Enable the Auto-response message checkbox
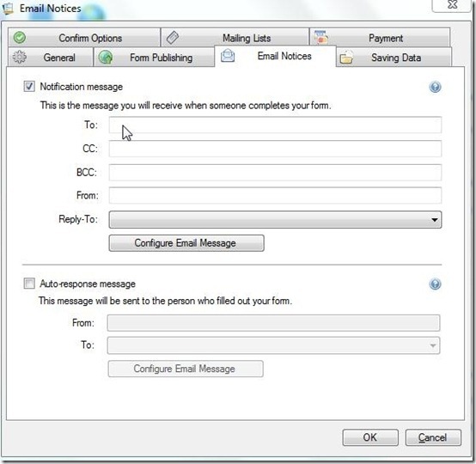This screenshot has height=464, width=476. click(29, 284)
